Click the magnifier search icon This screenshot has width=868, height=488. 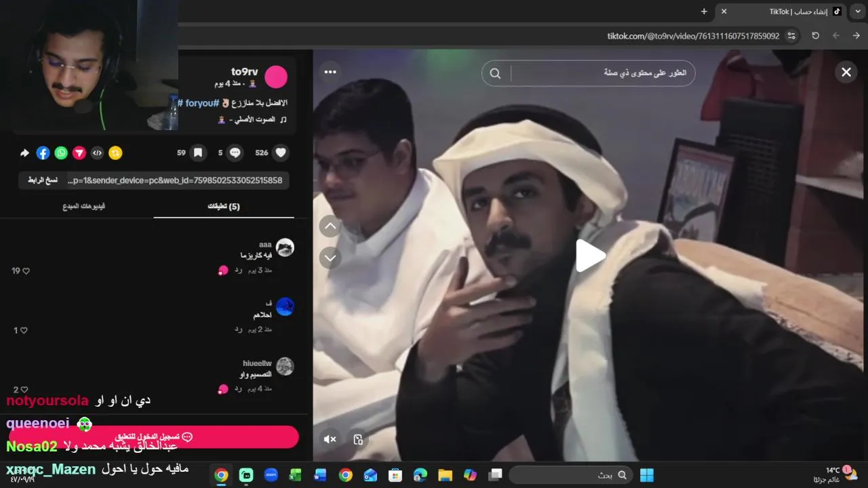click(x=496, y=73)
